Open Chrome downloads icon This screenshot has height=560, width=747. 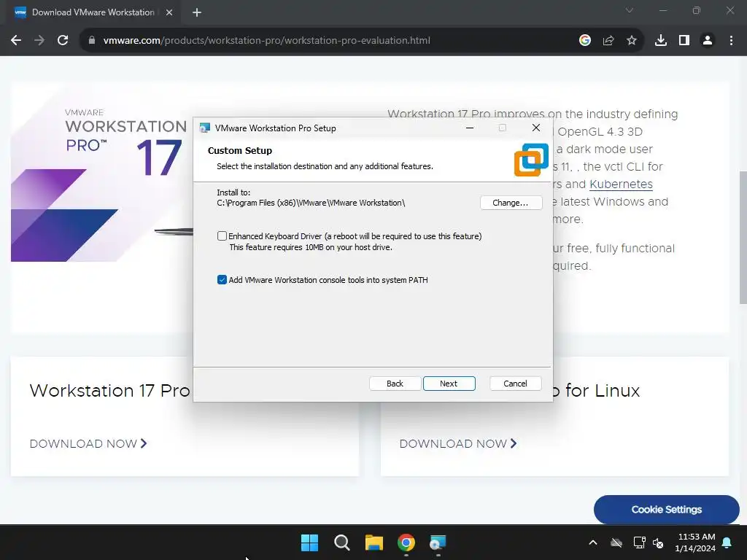(661, 41)
